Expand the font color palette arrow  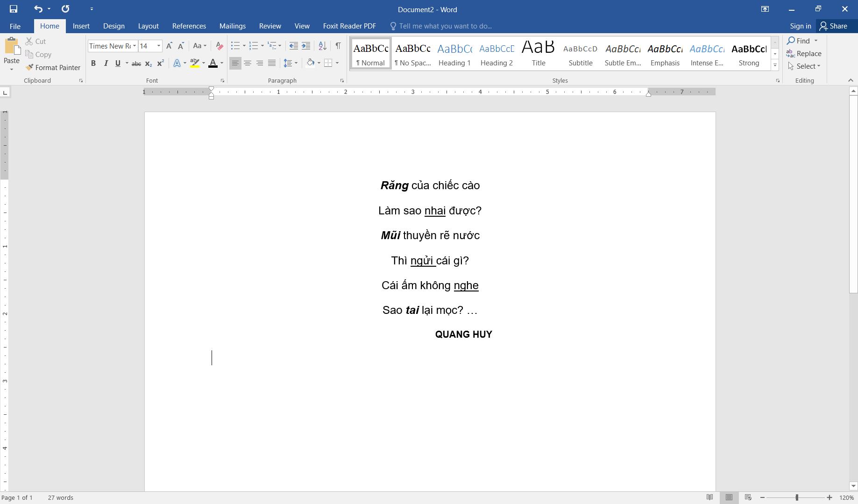click(x=222, y=63)
